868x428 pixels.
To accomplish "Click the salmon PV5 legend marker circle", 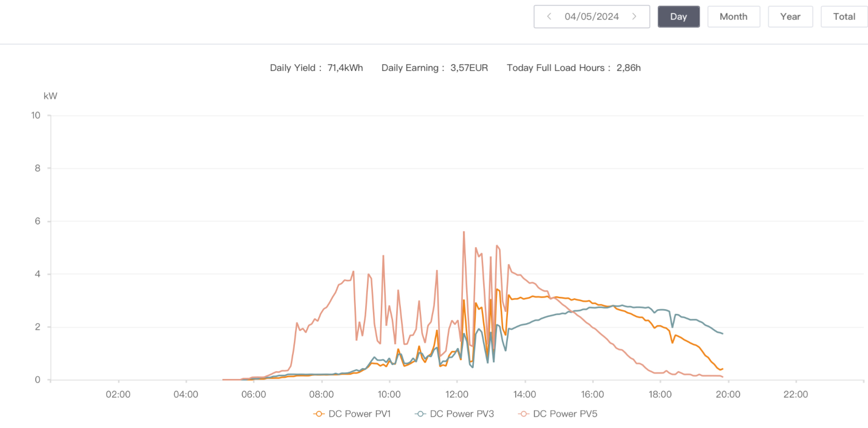I will point(523,414).
